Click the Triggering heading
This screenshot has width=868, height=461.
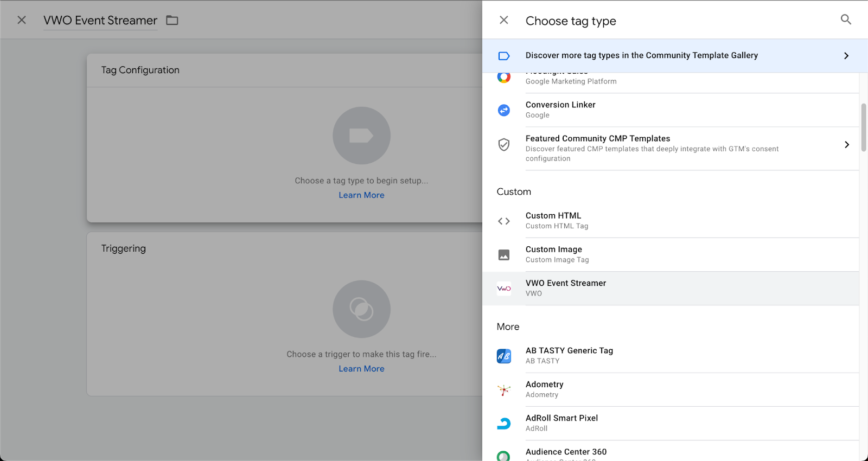pyautogui.click(x=123, y=248)
